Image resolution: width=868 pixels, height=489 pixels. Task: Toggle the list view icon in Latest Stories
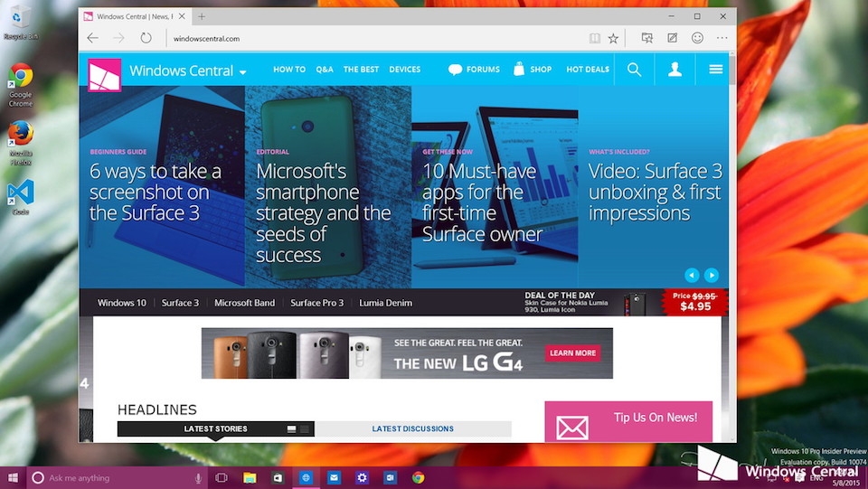292,429
